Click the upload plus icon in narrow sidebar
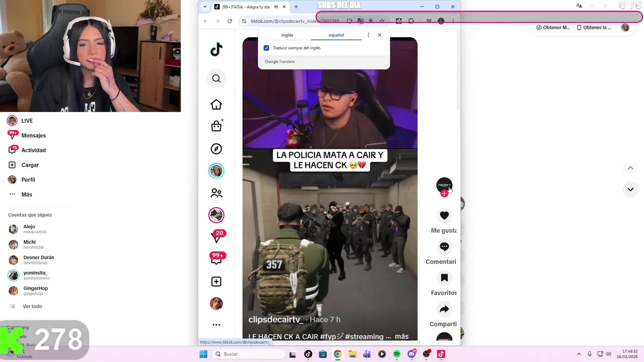Viewport: 644px width, 362px height. pos(216,282)
